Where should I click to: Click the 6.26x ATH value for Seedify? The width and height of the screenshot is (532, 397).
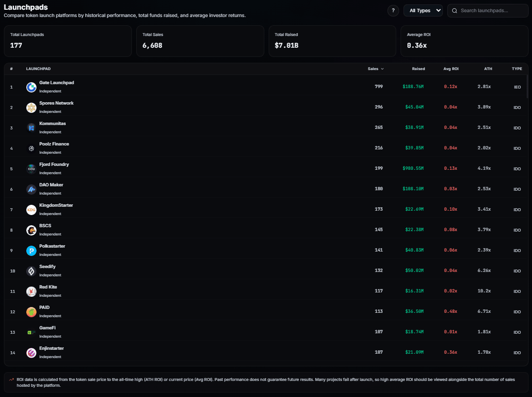484,271
